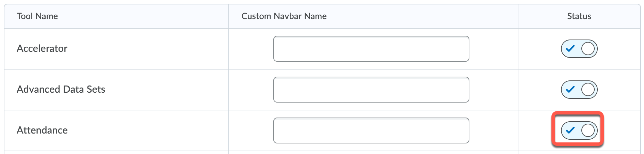Toggle the Accelerator status switch
This screenshot has width=644, height=154.
(579, 49)
